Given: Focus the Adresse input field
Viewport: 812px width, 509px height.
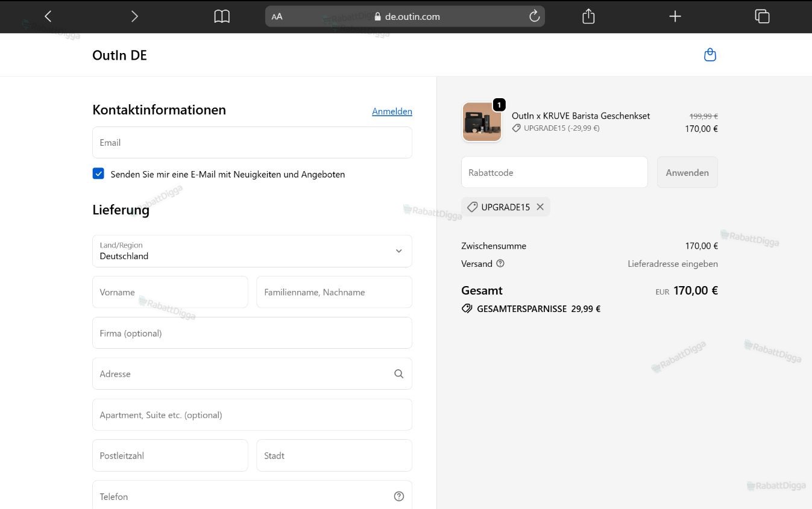Looking at the screenshot, I should click(252, 374).
